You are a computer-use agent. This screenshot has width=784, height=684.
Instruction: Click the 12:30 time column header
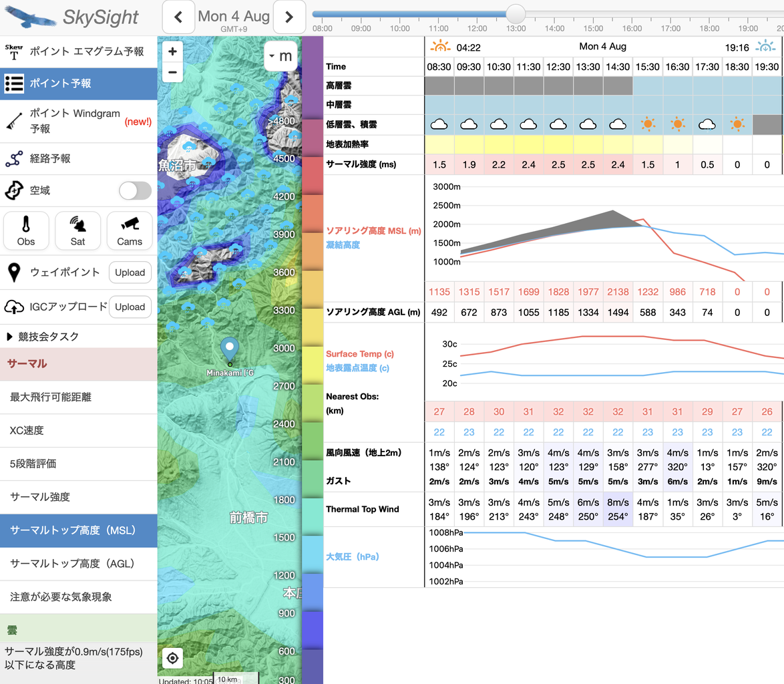(x=558, y=67)
